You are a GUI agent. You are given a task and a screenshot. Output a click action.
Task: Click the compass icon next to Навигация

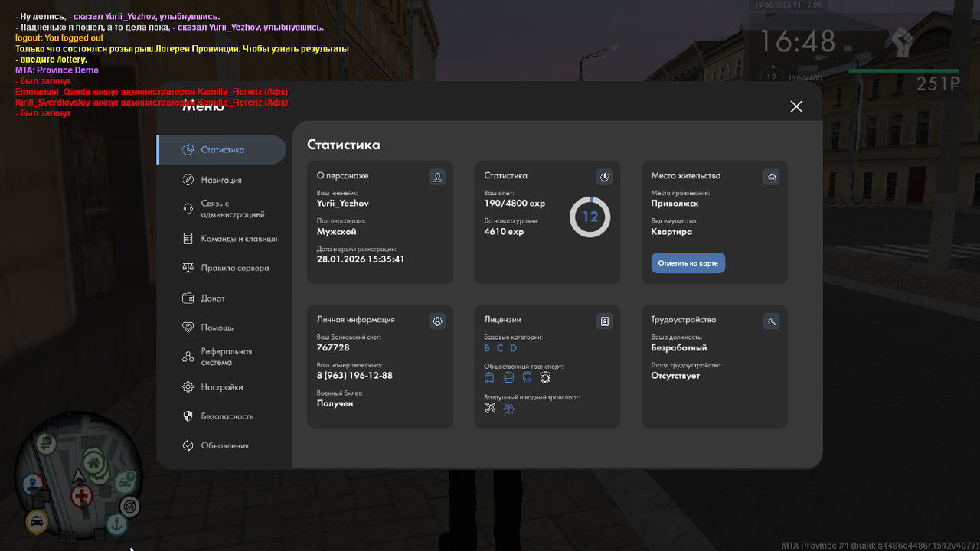(188, 180)
